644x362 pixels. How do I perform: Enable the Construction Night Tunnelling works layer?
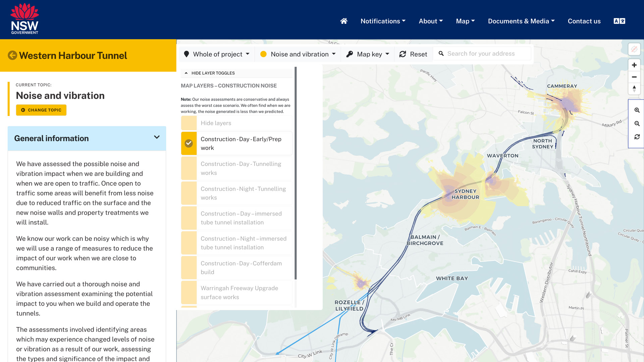coord(189,193)
